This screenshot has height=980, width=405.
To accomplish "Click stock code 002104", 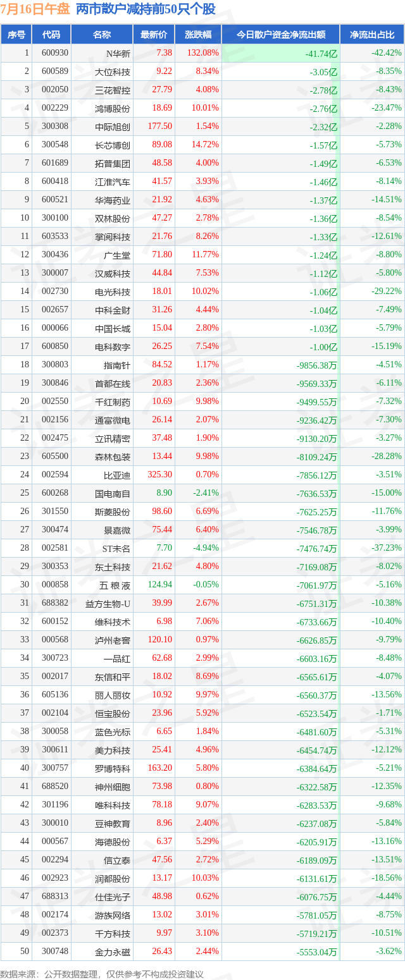I will (x=55, y=713).
